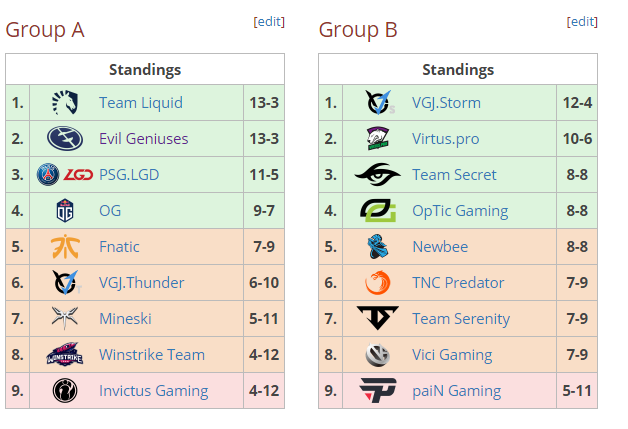Click the Newbee blue logo
Viewport: 628px width, 429px height.
378,247
